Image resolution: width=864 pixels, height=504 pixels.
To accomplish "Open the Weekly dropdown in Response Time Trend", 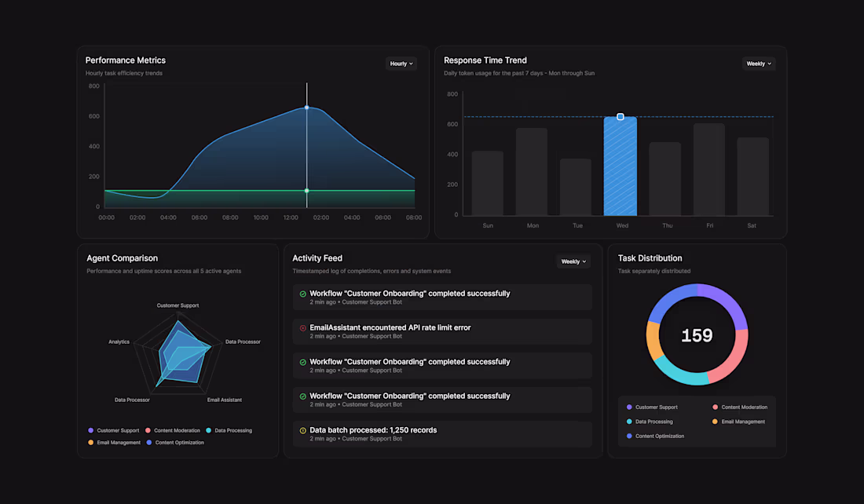I will (758, 64).
